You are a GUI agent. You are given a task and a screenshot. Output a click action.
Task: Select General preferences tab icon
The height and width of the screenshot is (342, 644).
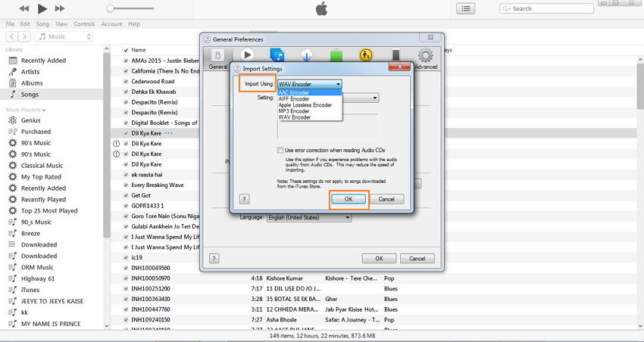click(217, 59)
